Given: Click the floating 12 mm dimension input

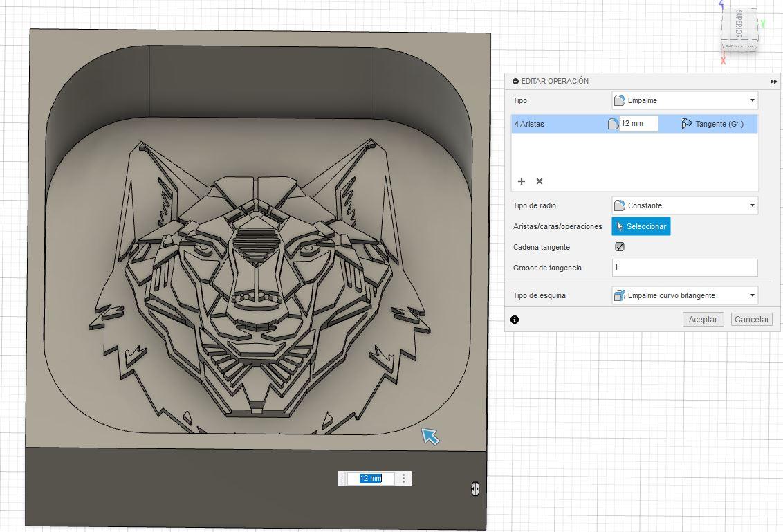Looking at the screenshot, I should (371, 479).
